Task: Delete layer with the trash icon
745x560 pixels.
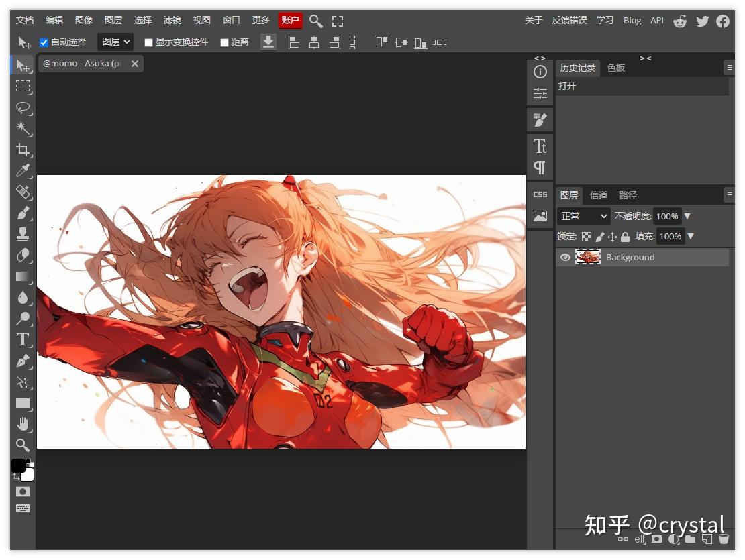Action: pos(724,539)
